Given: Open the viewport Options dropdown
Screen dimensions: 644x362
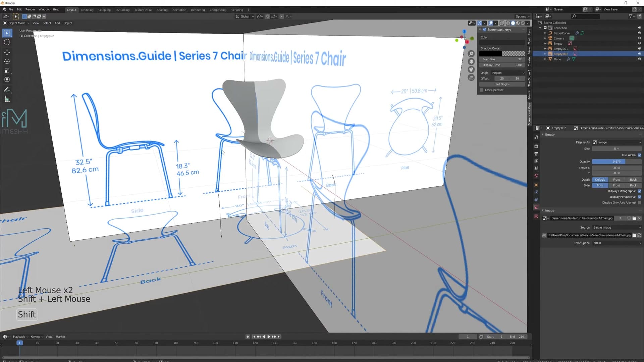Looking at the screenshot, I should pos(522,16).
